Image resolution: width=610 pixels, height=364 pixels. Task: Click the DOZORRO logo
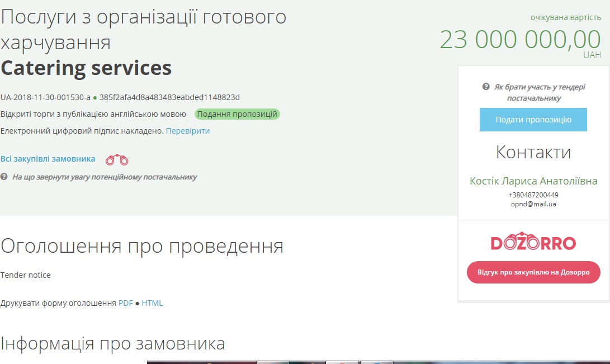(x=533, y=243)
